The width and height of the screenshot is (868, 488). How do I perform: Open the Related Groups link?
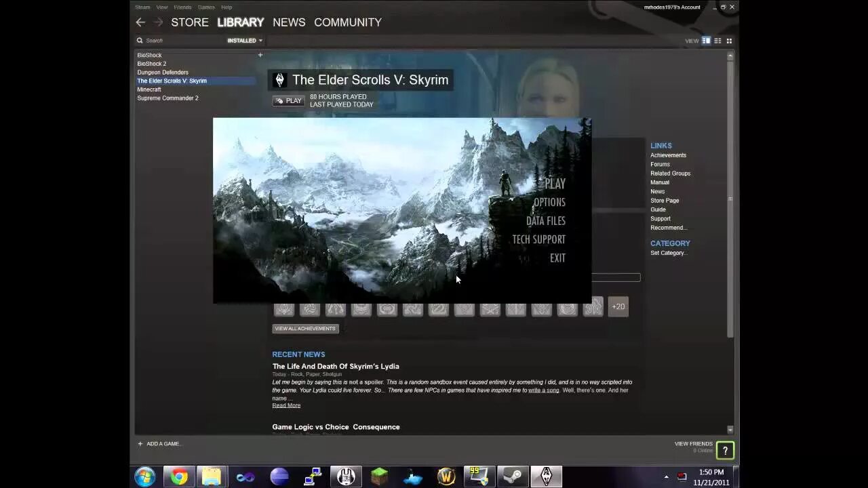coord(670,174)
